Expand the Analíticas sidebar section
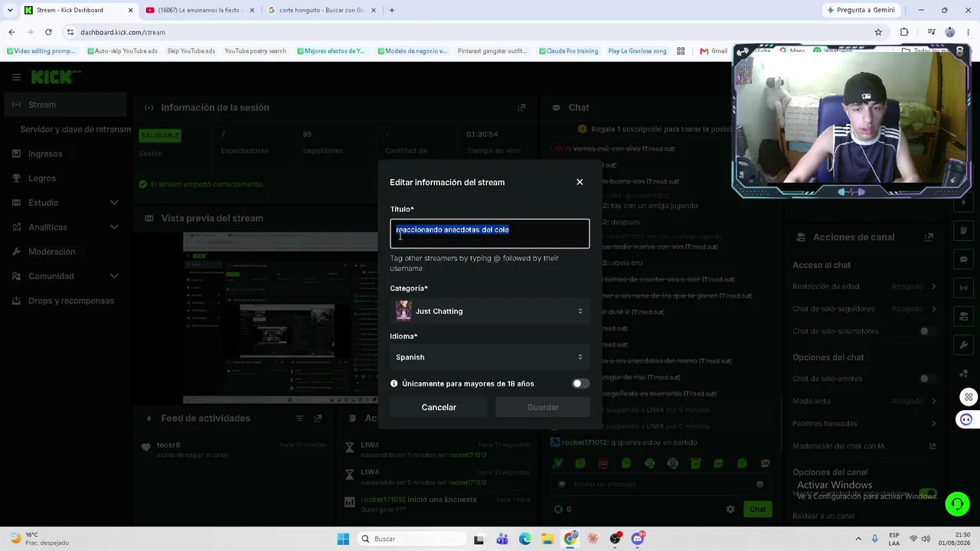980x551 pixels. pyautogui.click(x=65, y=227)
